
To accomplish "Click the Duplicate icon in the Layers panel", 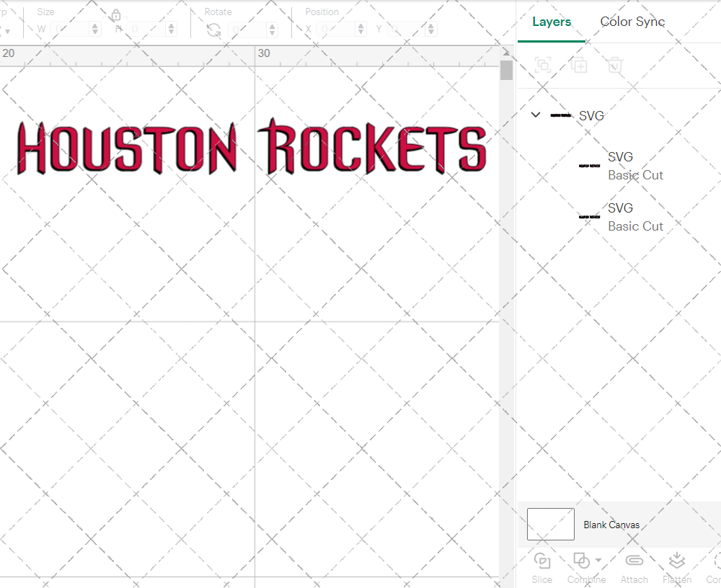I will click(578, 65).
